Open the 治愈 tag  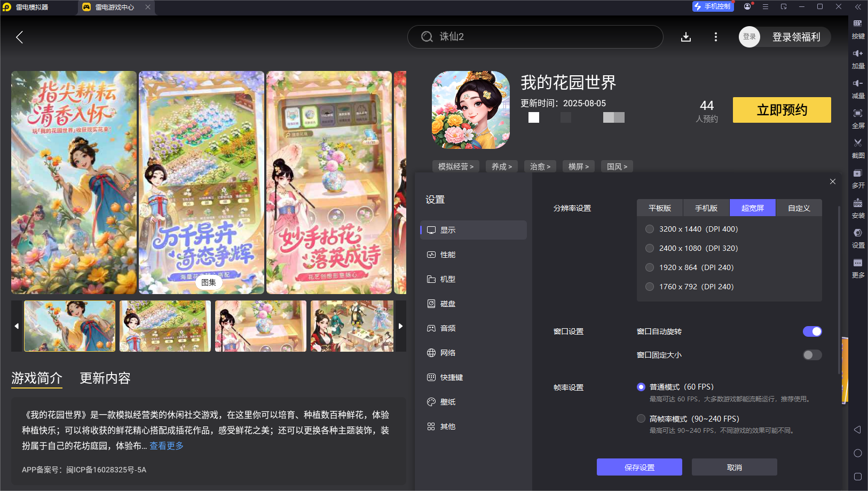pos(540,167)
